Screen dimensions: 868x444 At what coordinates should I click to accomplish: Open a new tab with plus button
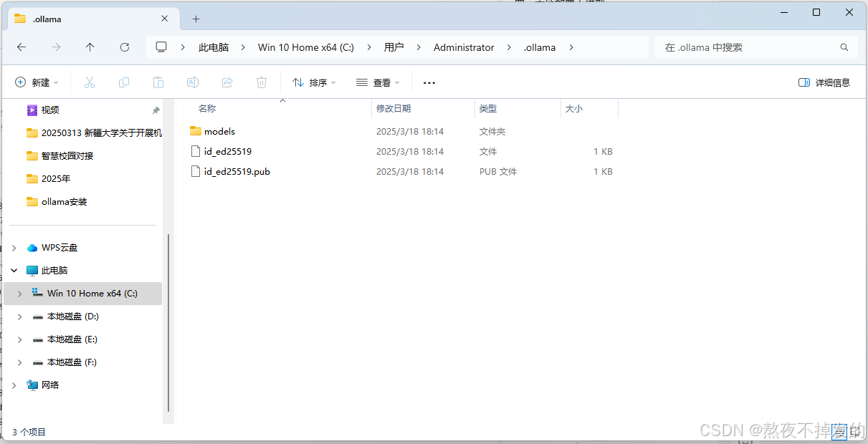[x=196, y=19]
